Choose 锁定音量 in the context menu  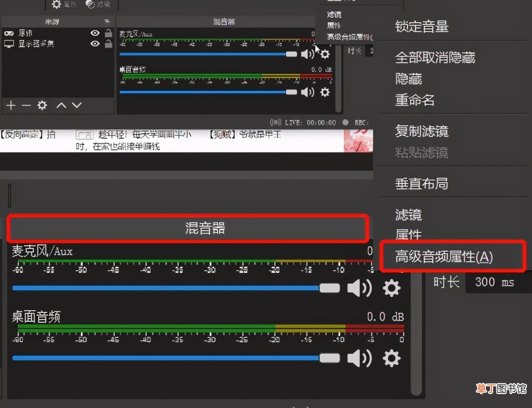(x=421, y=26)
